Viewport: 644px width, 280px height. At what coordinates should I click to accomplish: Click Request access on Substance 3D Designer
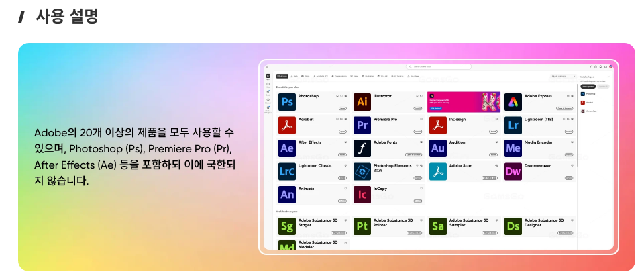566,233
